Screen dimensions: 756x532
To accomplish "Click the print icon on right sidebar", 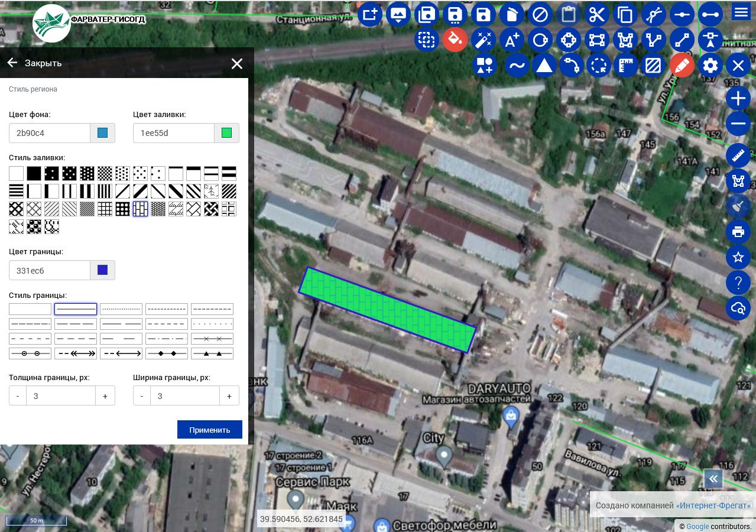I will (x=738, y=231).
